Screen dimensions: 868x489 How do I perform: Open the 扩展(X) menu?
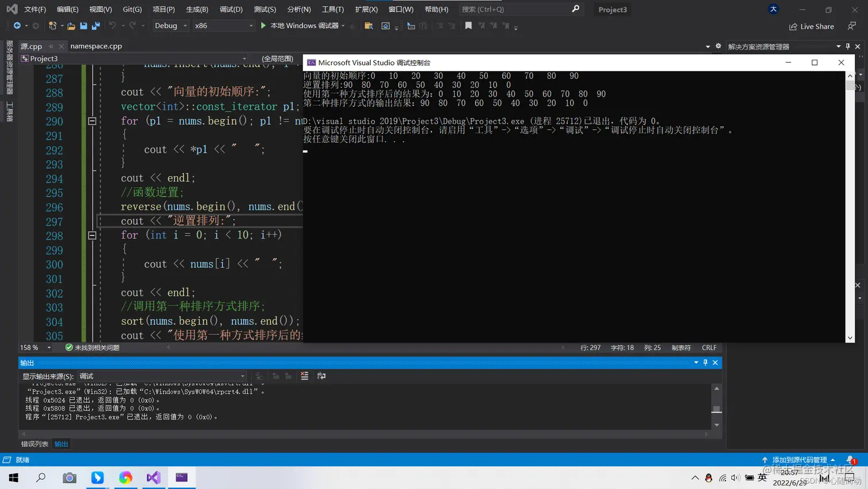[x=366, y=9]
